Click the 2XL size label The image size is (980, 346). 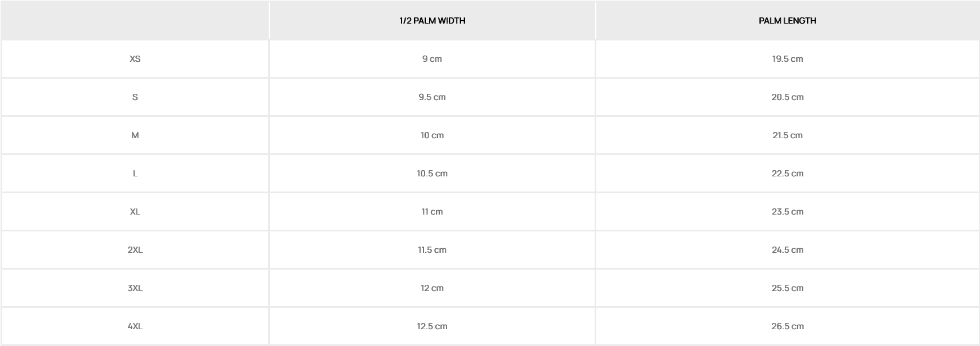click(x=135, y=250)
